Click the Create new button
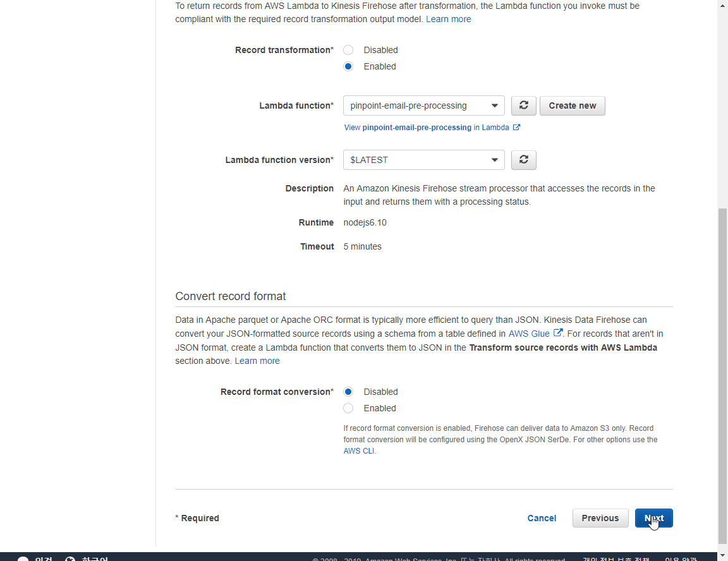 (x=573, y=106)
